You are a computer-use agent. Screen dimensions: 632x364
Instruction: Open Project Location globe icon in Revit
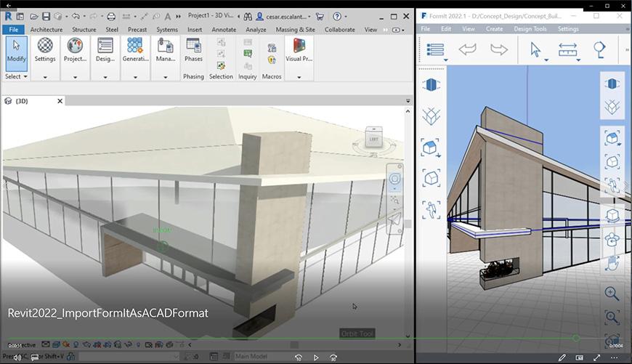tap(75, 50)
